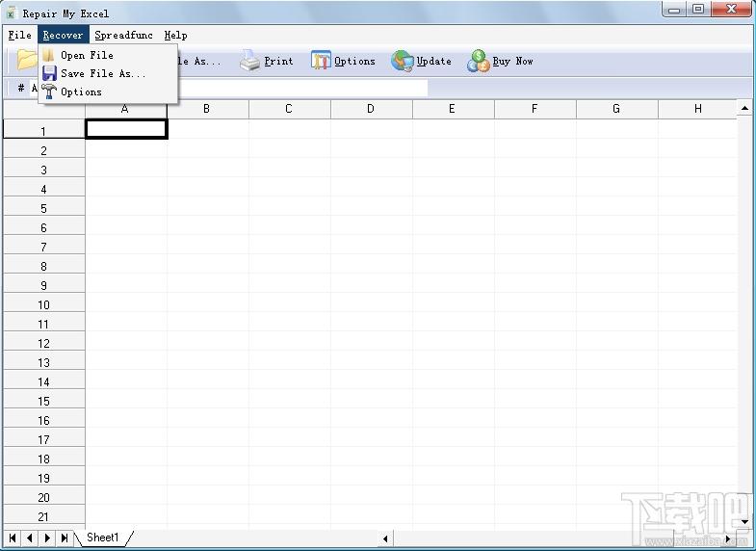Close the Repair My Excel window

point(731,10)
